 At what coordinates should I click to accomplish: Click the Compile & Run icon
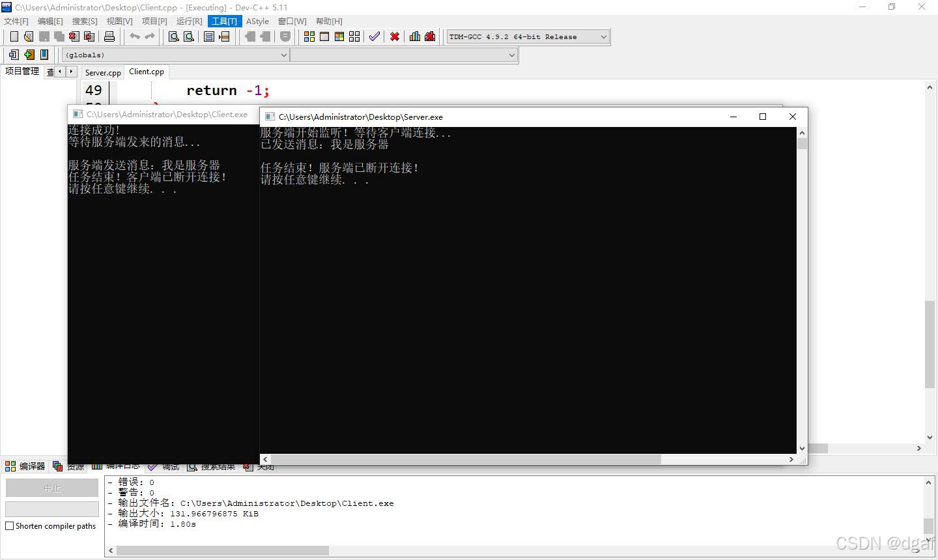coord(339,36)
